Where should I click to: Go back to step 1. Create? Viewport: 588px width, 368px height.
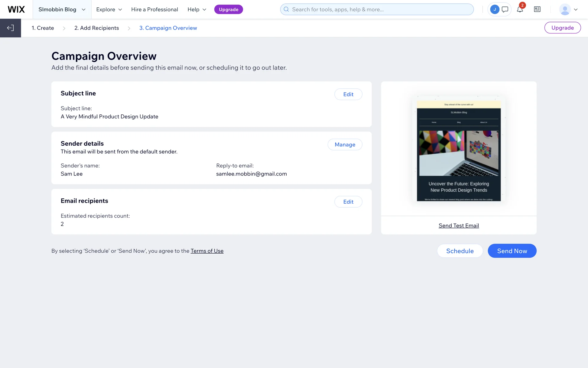[43, 28]
